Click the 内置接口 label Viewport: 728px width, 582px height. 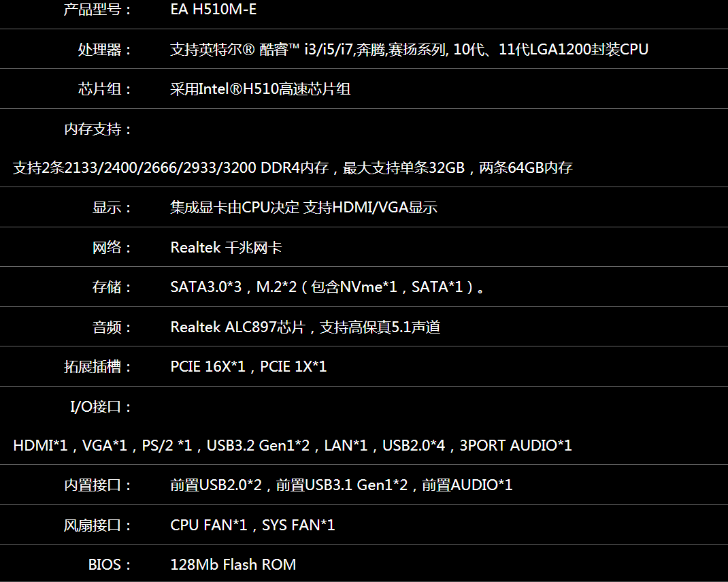point(97,485)
